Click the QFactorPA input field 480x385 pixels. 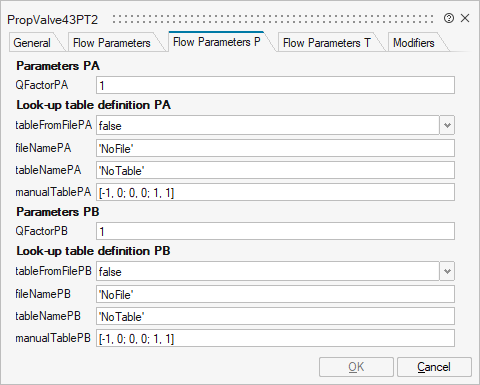coord(275,85)
